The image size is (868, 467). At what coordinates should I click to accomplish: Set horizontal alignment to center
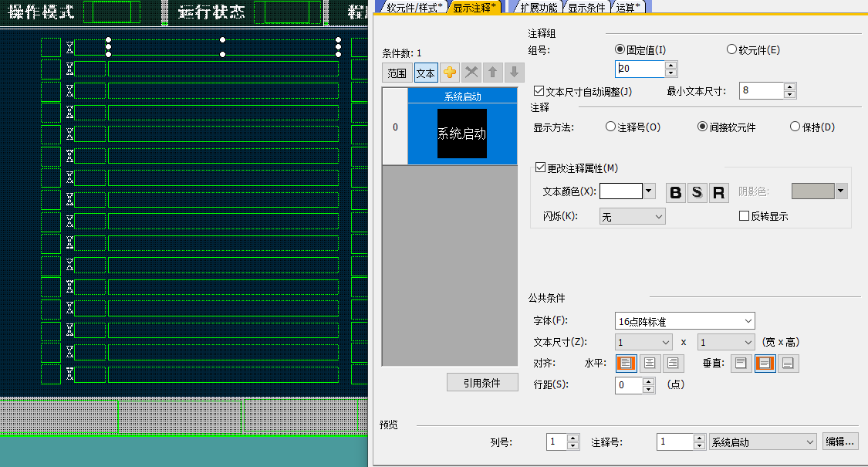pos(650,363)
